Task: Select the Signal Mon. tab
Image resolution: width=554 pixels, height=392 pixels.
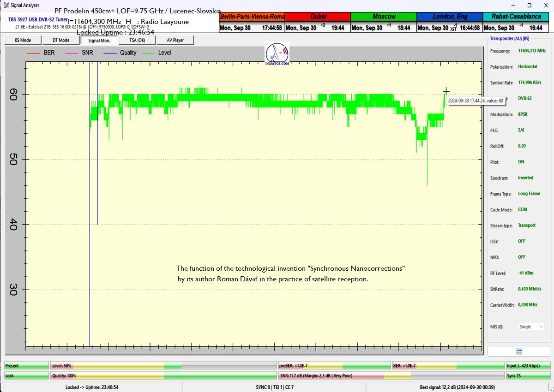Action: tap(99, 40)
